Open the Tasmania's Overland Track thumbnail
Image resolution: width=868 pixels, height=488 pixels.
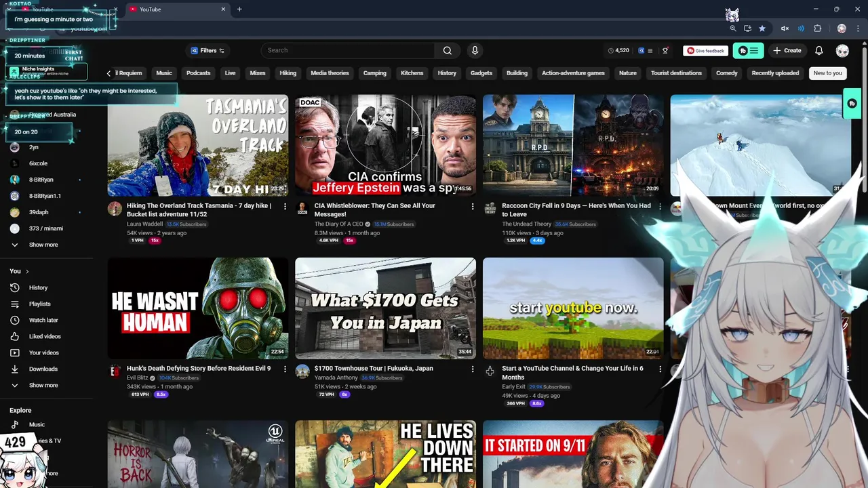pyautogui.click(x=198, y=145)
